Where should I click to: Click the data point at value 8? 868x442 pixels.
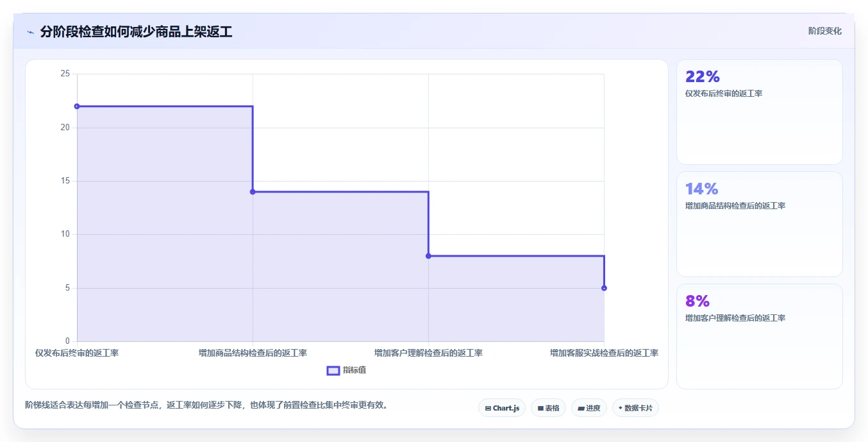[428, 256]
